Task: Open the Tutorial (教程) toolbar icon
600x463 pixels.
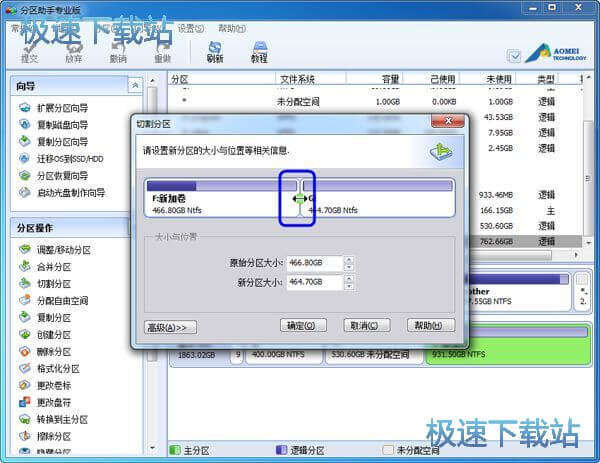Action: point(259,52)
